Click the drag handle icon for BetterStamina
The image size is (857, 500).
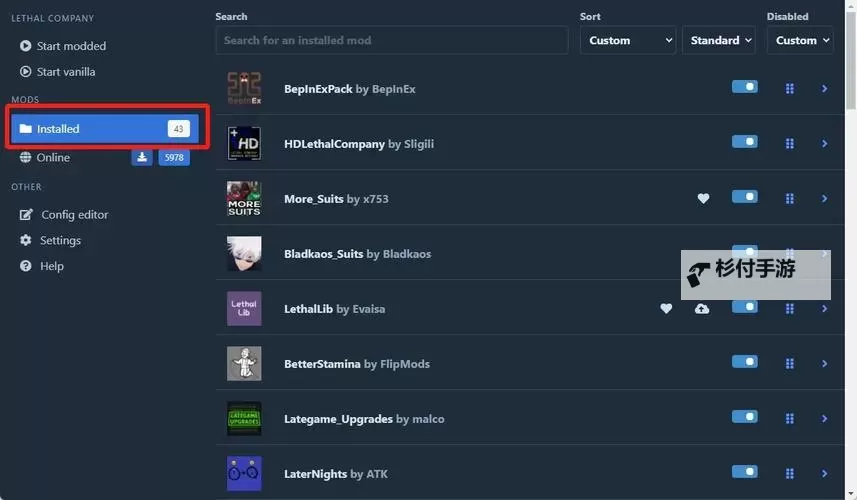(789, 364)
